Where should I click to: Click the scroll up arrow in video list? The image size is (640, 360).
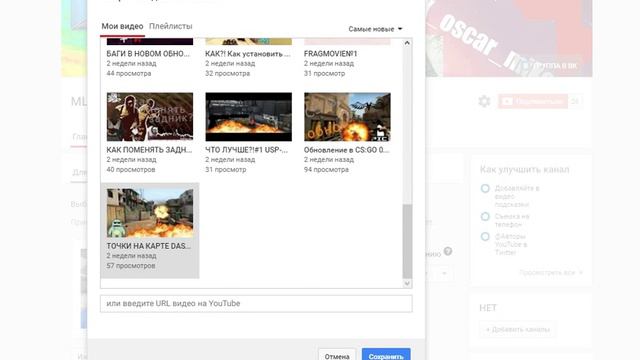(407, 43)
